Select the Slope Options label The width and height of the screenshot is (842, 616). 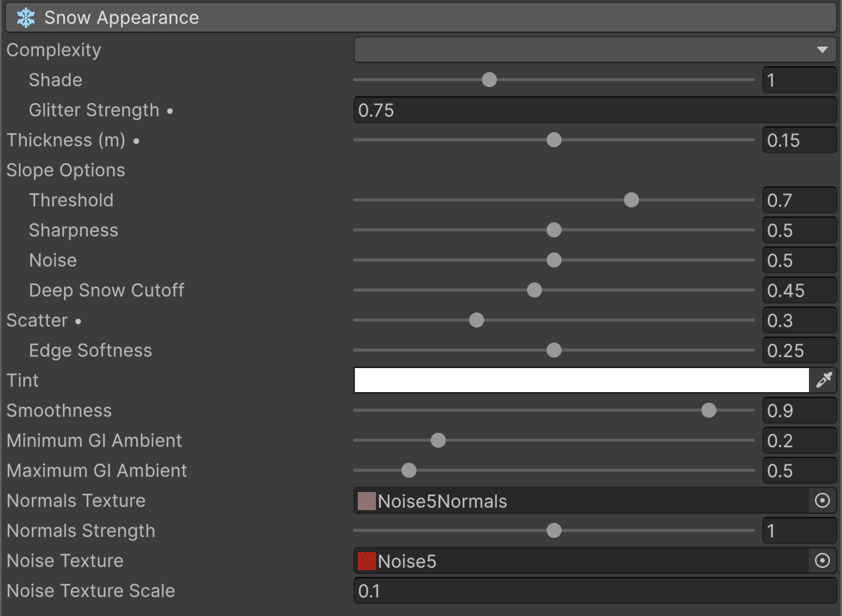tap(65, 170)
